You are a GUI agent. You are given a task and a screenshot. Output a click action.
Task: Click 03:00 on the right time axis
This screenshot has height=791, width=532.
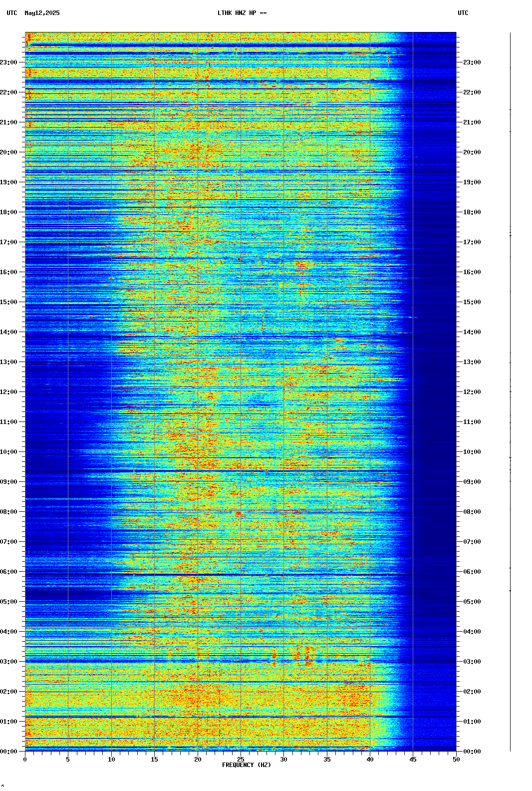[x=472, y=662]
